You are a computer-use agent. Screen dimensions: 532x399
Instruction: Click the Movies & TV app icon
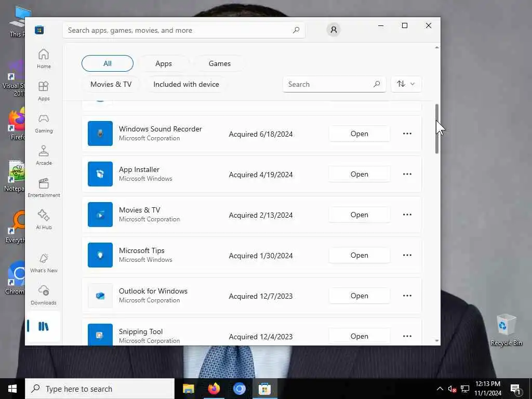[100, 215]
